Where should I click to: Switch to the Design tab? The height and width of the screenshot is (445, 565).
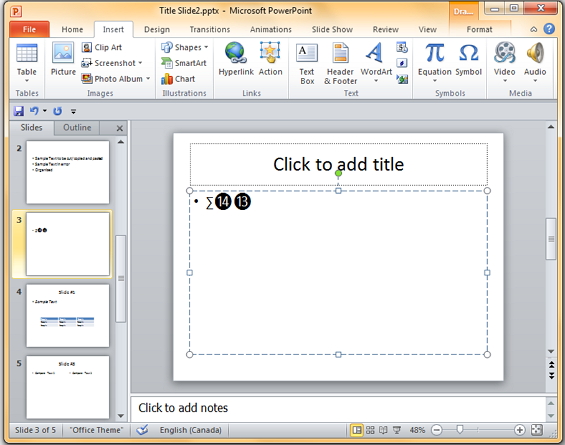(x=157, y=30)
